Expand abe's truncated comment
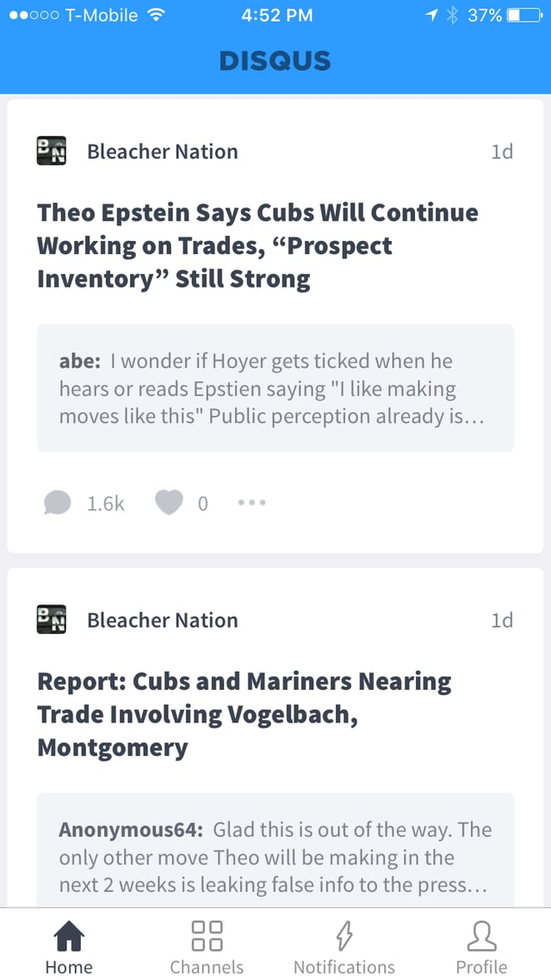Image resolution: width=551 pixels, height=980 pixels. [275, 388]
